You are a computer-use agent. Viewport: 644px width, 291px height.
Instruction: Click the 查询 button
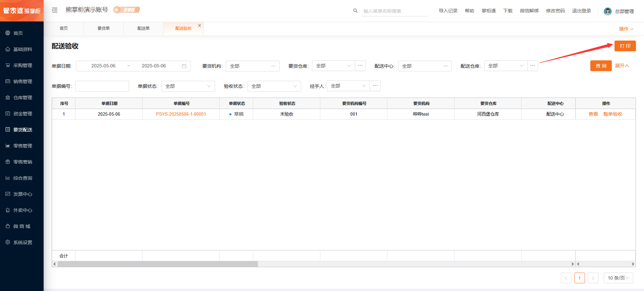(x=601, y=66)
